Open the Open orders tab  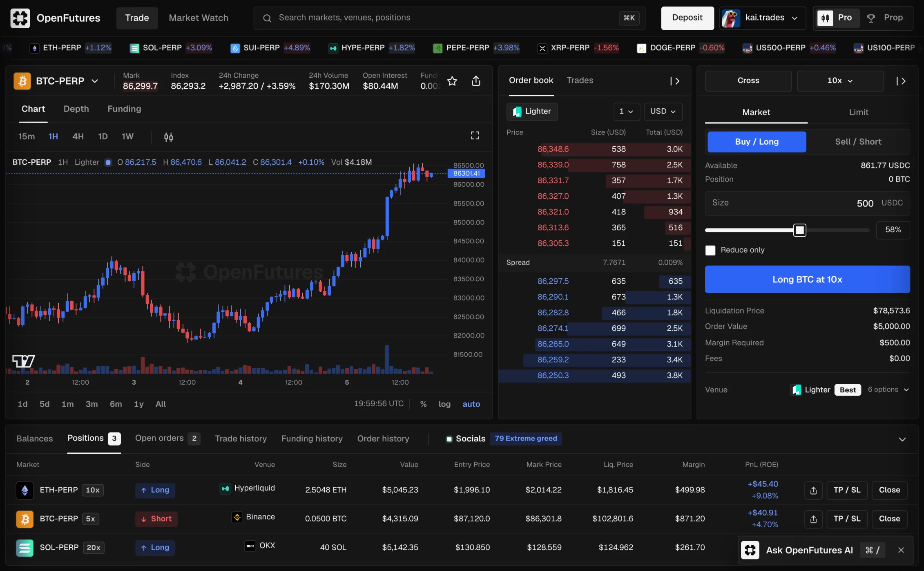167,439
